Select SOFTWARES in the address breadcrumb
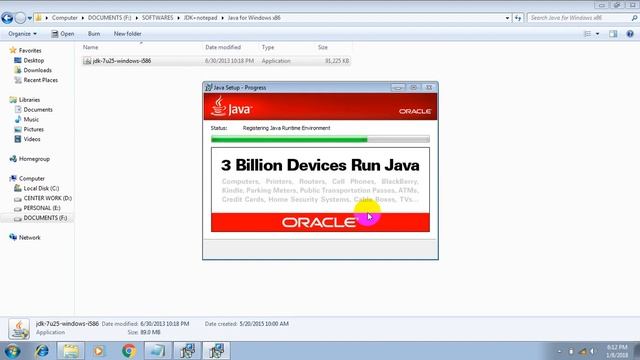Viewport: 640px width, 360px height. [x=157, y=18]
